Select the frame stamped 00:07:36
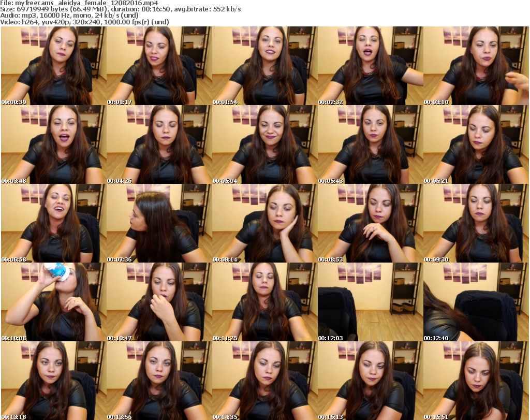 click(159, 223)
